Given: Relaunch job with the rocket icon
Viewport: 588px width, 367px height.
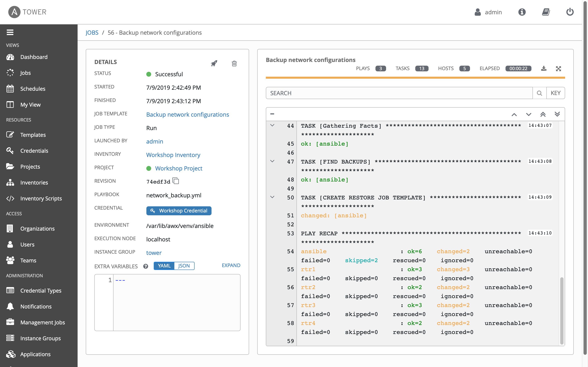Looking at the screenshot, I should [x=214, y=63].
